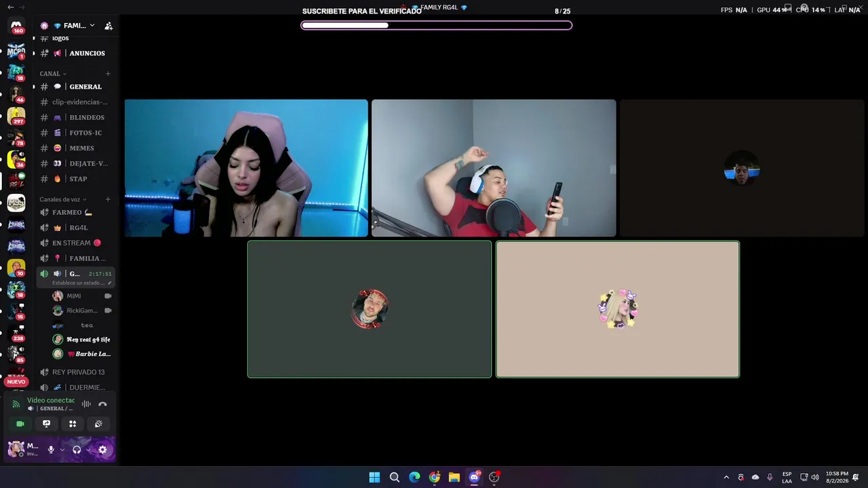Open headphone output options arrow
The image size is (868, 488).
[88, 449]
